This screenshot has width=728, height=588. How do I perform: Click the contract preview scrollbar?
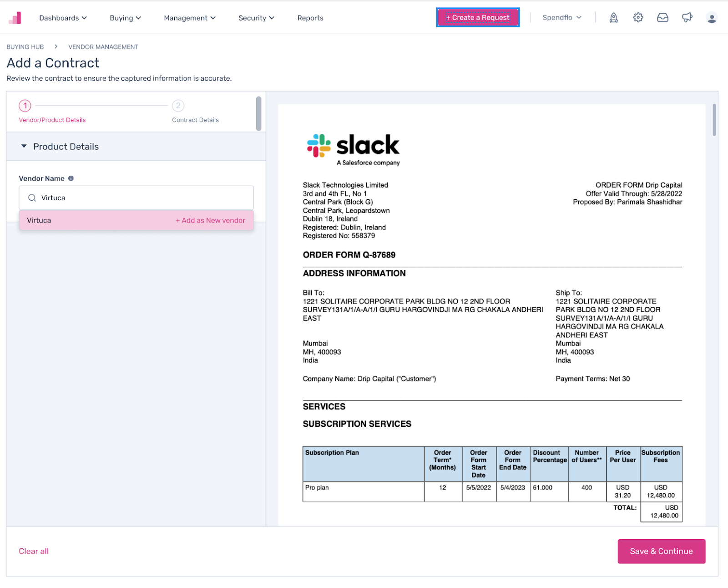click(714, 119)
